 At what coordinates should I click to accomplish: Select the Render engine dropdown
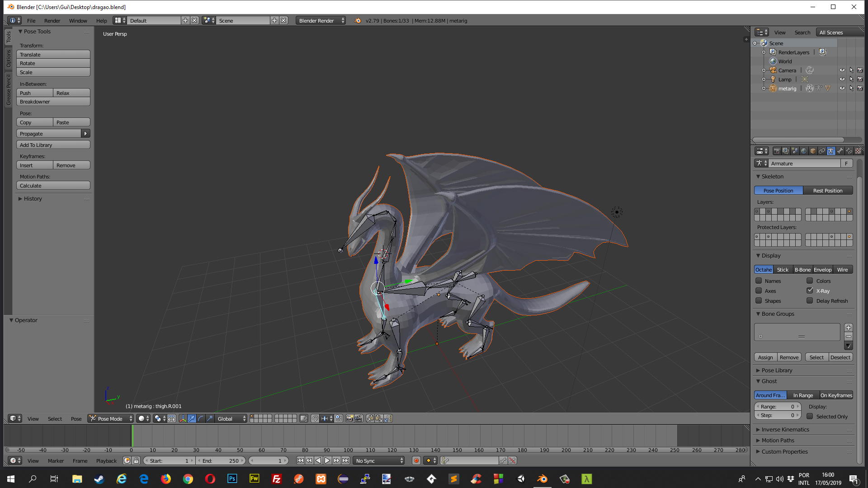coord(321,20)
